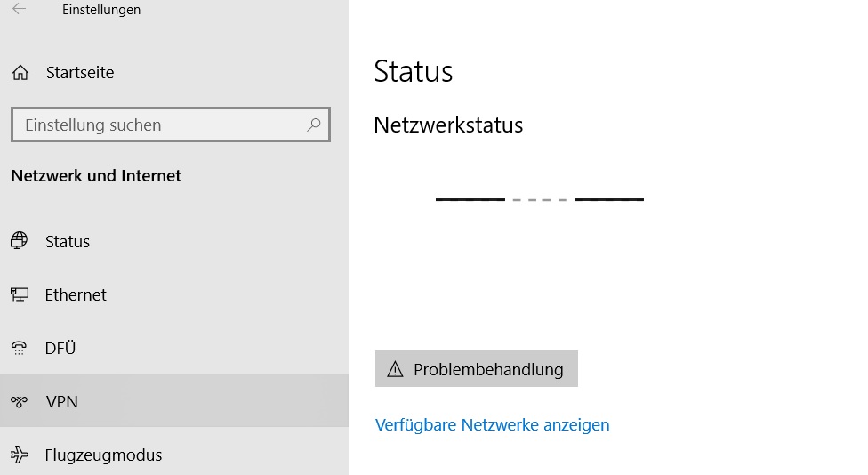Start the Problembehandlung troubleshooter
The height and width of the screenshot is (475, 868).
pyautogui.click(x=476, y=369)
